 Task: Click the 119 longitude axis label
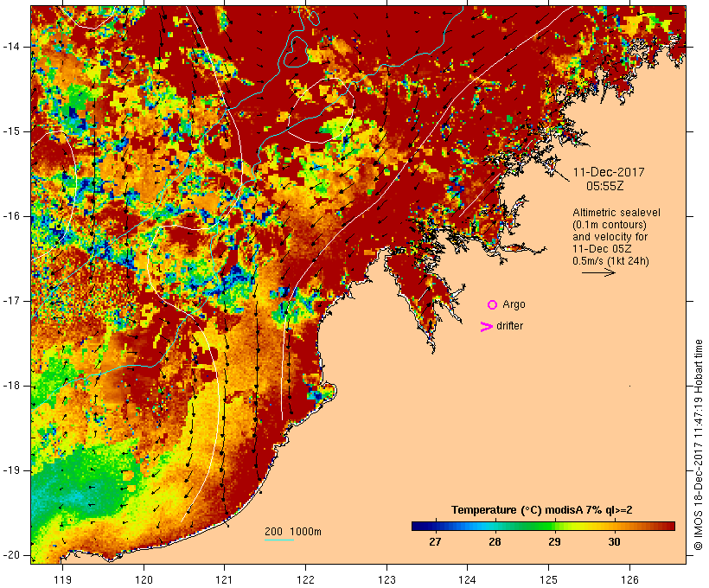[62, 580]
